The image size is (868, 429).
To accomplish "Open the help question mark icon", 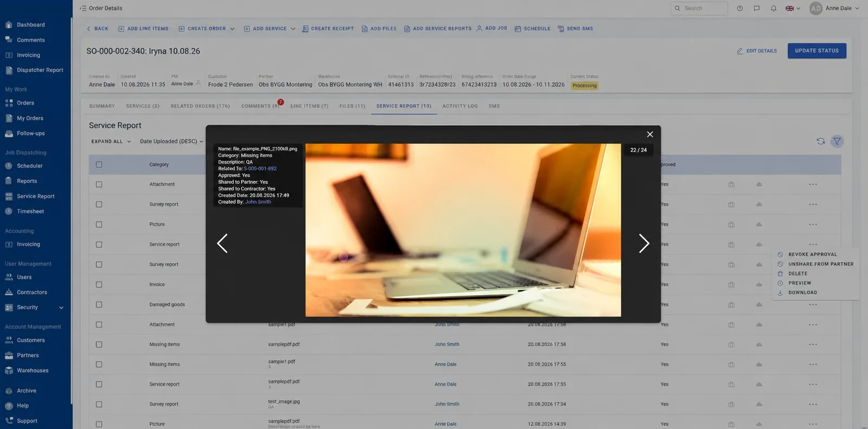I will click(x=740, y=8).
